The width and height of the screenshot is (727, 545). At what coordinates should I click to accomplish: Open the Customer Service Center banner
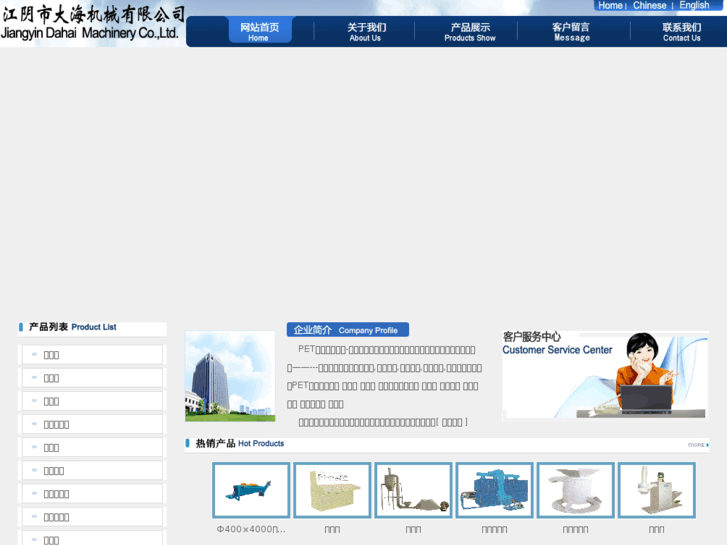pyautogui.click(x=605, y=375)
